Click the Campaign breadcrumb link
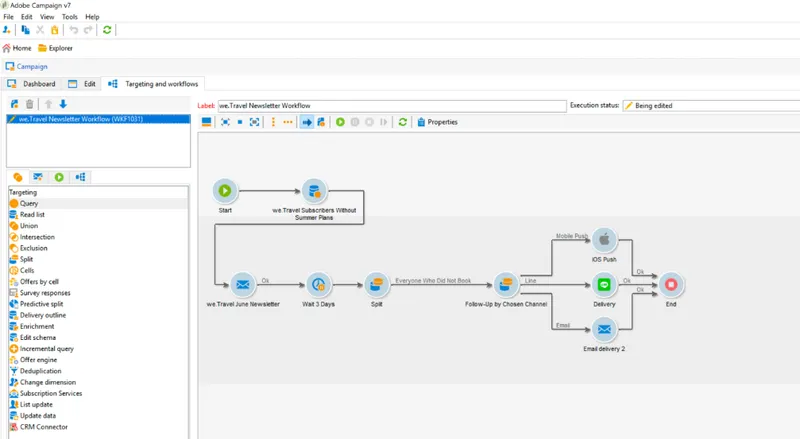The width and height of the screenshot is (800, 439). pos(32,66)
